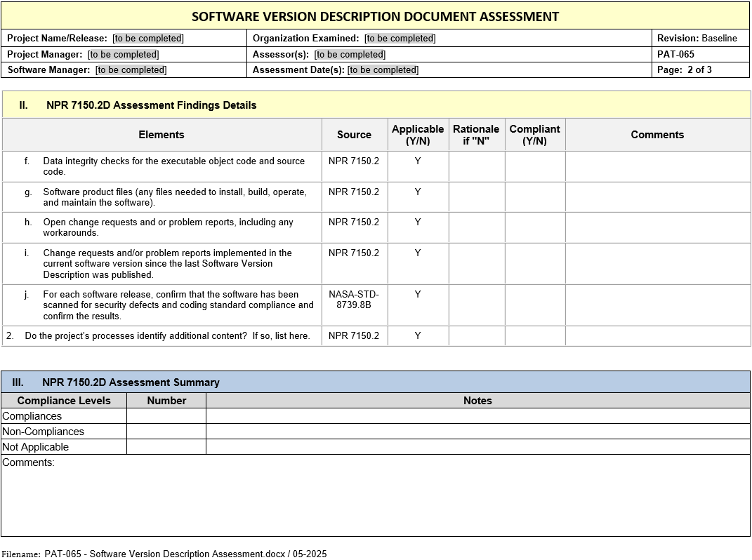
Task: Click Comments cell for additional content question
Action: tap(657, 336)
